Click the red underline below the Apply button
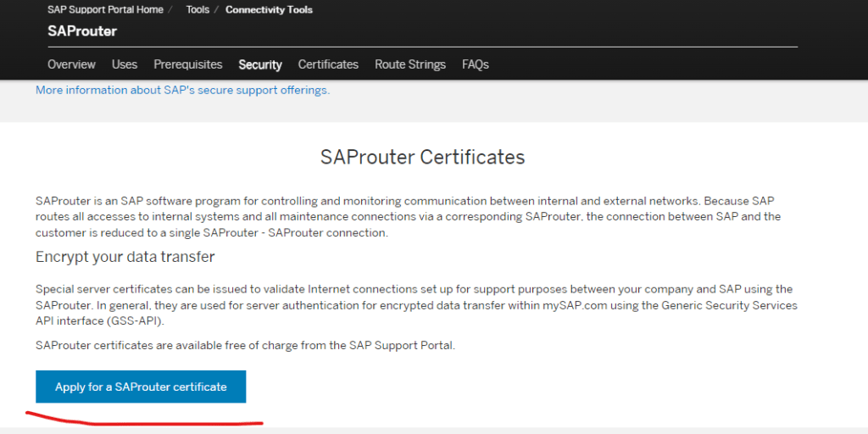The image size is (868, 434). (144, 420)
